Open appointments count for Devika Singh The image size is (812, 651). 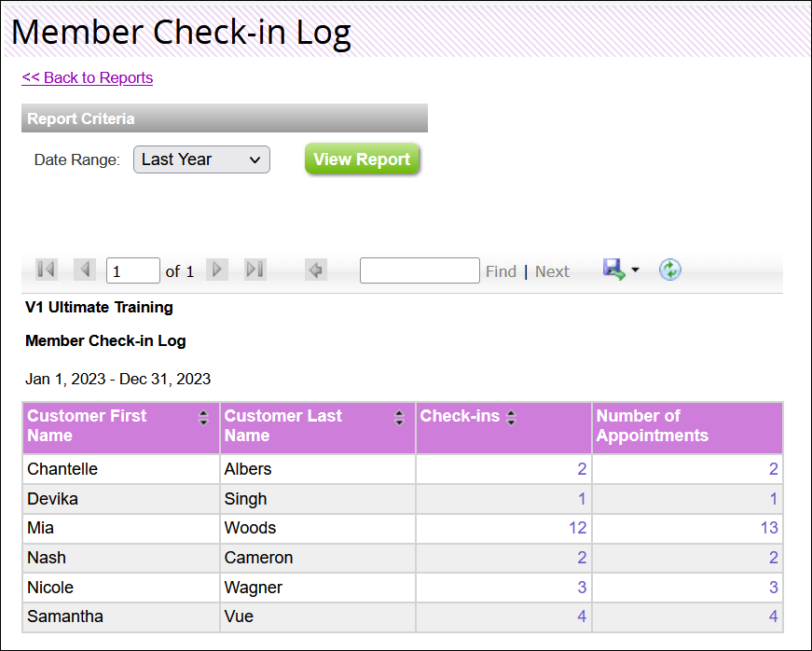point(773,499)
